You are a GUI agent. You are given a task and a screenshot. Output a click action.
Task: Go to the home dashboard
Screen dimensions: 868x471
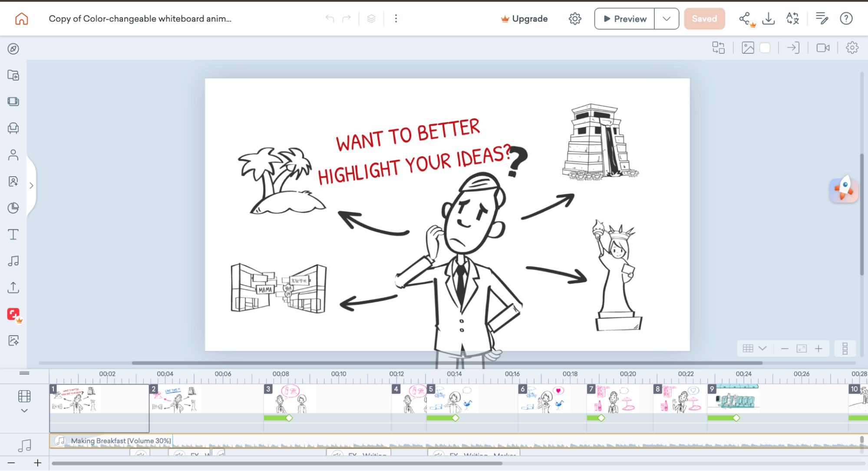tap(21, 19)
